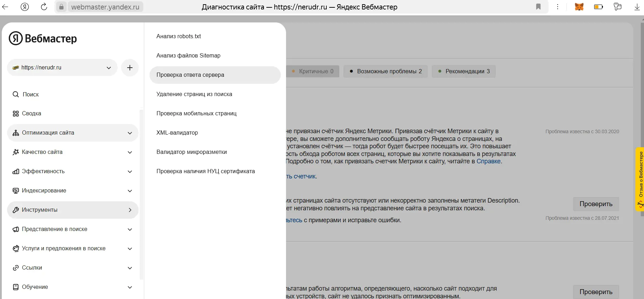
Task: Expand the Эффективность section chevron
Action: 130,171
